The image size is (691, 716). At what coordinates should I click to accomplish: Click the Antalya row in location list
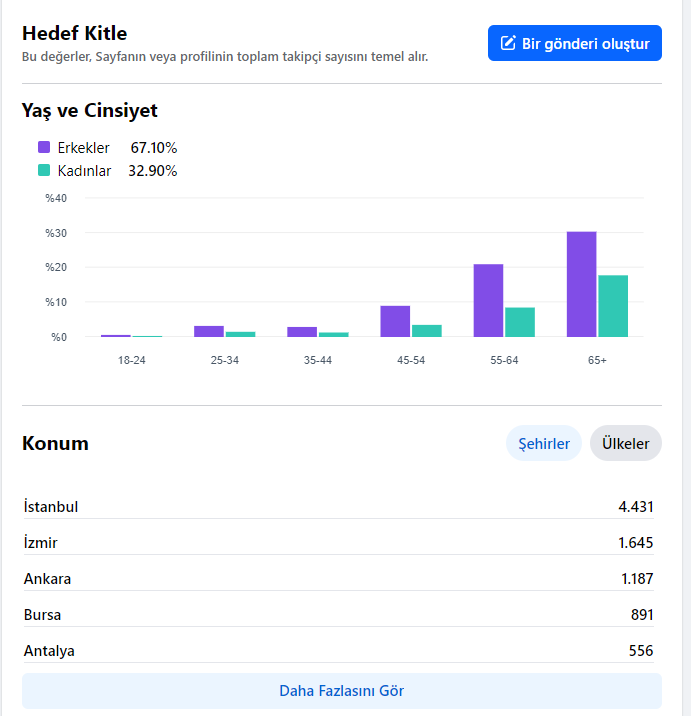point(338,651)
